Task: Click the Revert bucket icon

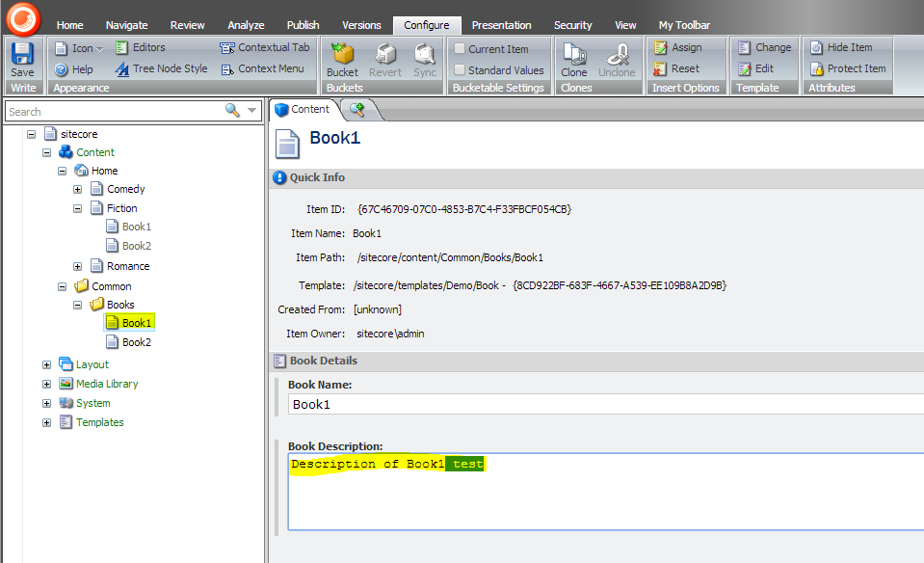Action: coord(385,60)
